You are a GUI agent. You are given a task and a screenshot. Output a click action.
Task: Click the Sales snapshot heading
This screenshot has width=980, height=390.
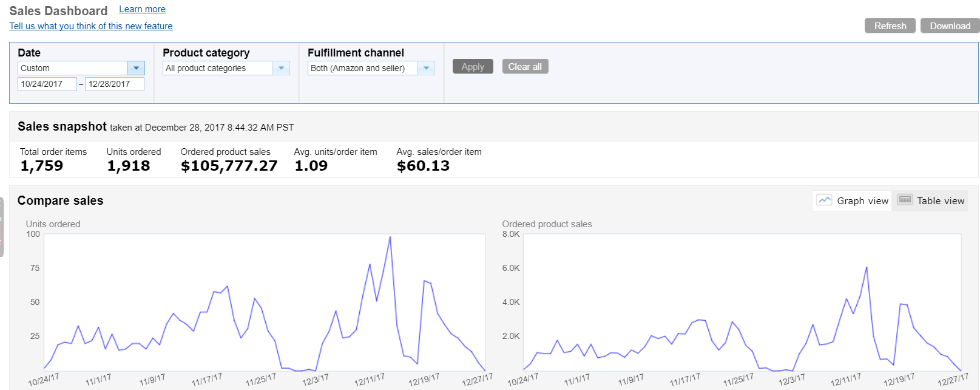pyautogui.click(x=62, y=126)
